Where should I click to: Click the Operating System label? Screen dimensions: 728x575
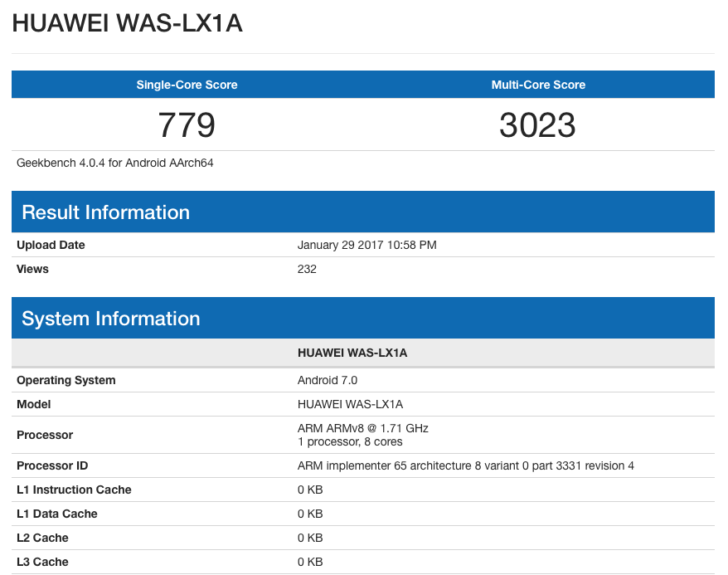coord(66,380)
